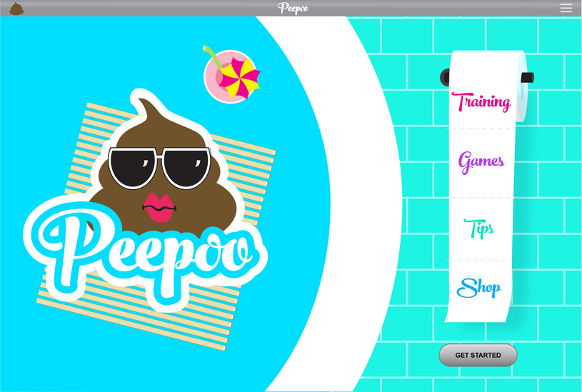This screenshot has width=582, height=392.
Task: Click the pink drink with umbrella
Action: click(231, 74)
